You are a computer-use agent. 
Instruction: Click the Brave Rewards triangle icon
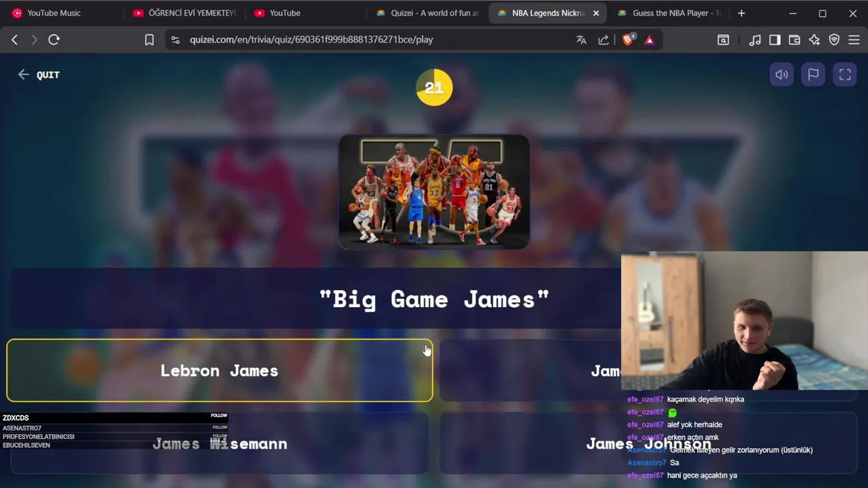click(649, 40)
